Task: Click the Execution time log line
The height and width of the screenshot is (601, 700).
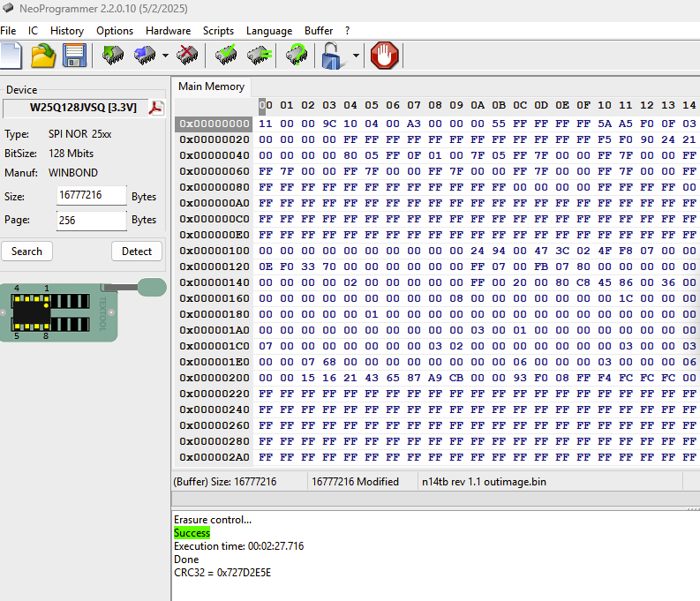Action: pyautogui.click(x=239, y=546)
